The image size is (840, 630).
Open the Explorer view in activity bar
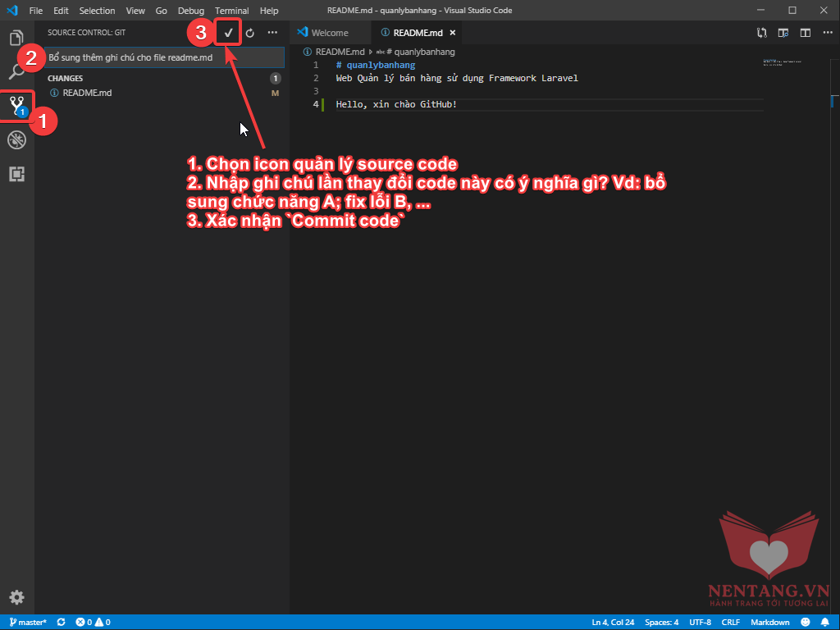16,38
